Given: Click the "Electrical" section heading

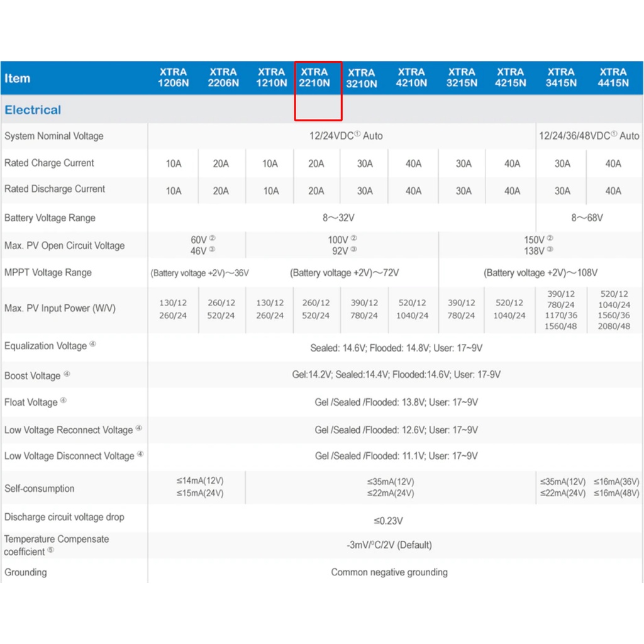Looking at the screenshot, I should tap(33, 109).
